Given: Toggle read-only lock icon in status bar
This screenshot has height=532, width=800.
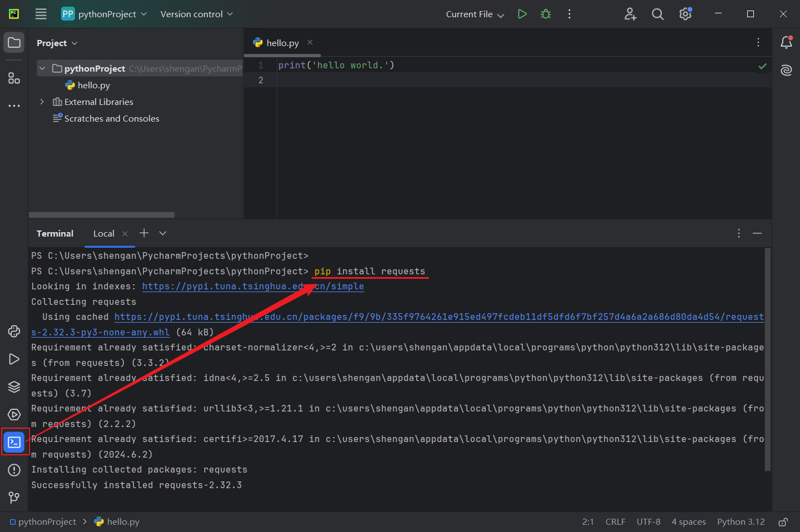Looking at the screenshot, I should coord(783,522).
